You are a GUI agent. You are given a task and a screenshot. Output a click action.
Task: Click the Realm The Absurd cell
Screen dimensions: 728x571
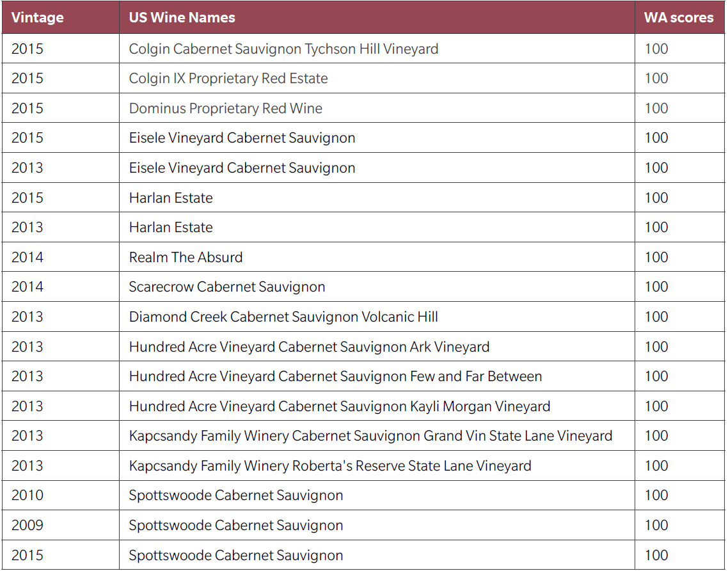click(x=186, y=258)
